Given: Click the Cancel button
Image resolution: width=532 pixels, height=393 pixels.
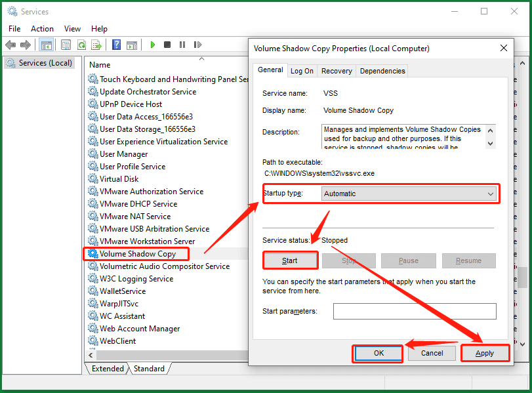Looking at the screenshot, I should pos(432,353).
